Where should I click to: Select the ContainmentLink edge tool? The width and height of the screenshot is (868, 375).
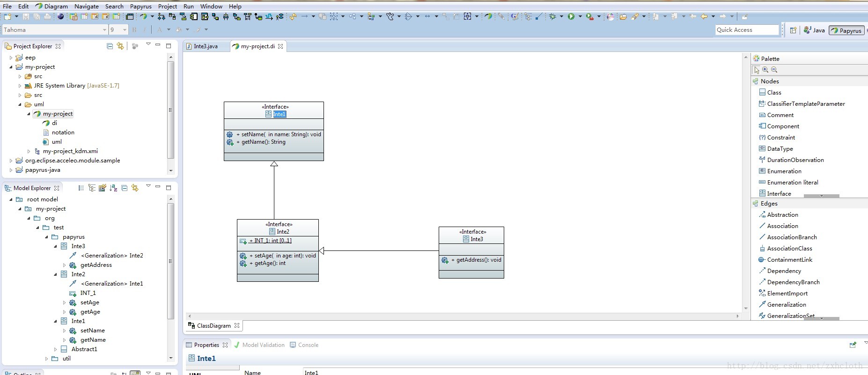point(786,260)
